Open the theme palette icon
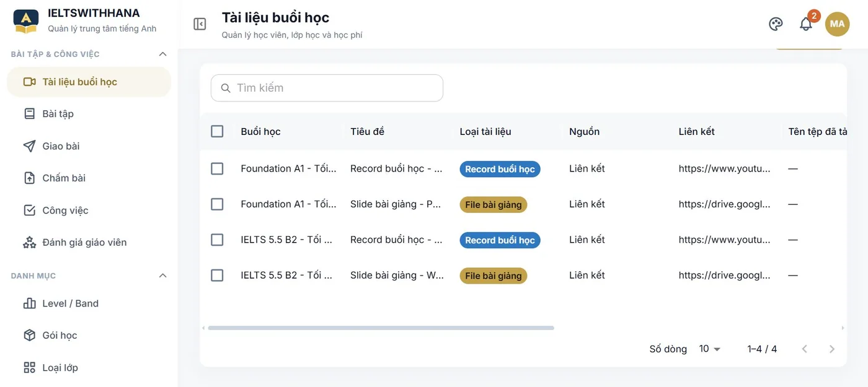Image resolution: width=868 pixels, height=387 pixels. pos(776,24)
